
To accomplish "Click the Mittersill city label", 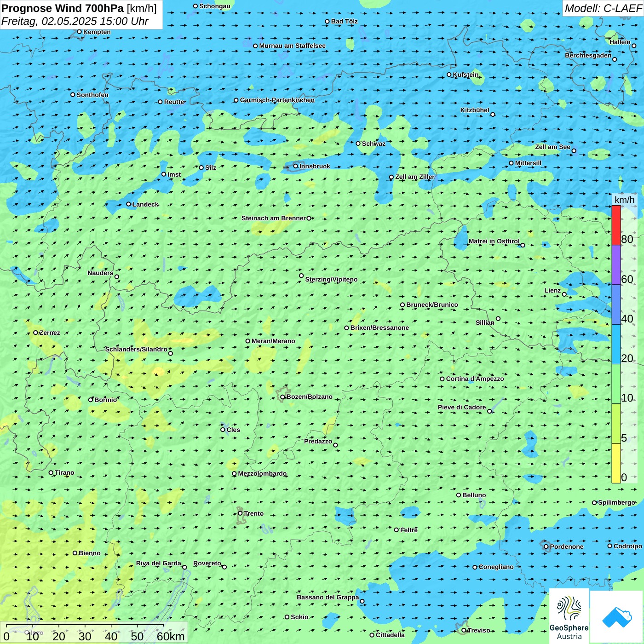I will coord(529,163).
